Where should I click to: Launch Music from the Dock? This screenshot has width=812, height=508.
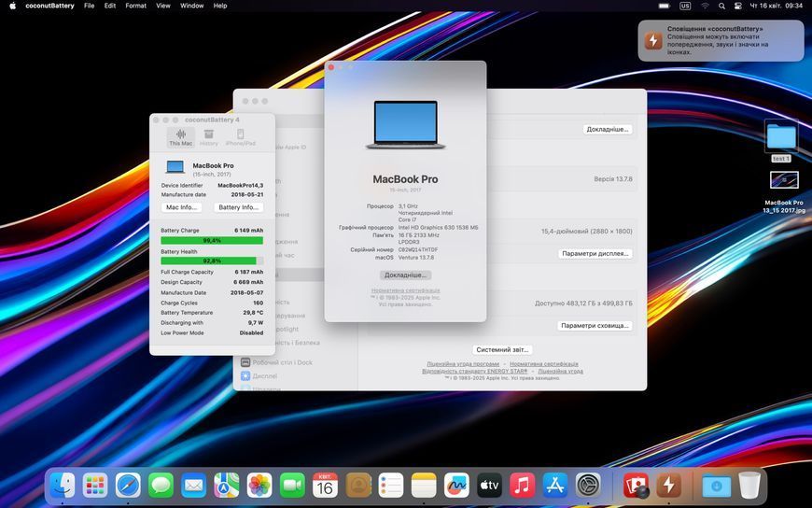(522, 486)
